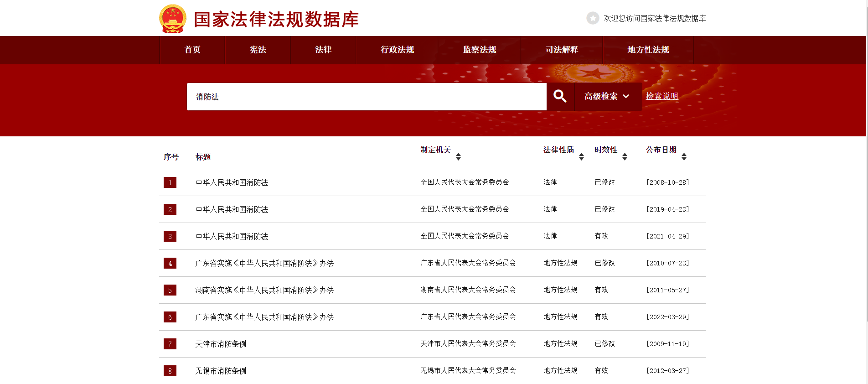Switch to the 宪法 navigation tab
The width and height of the screenshot is (868, 384).
click(258, 50)
